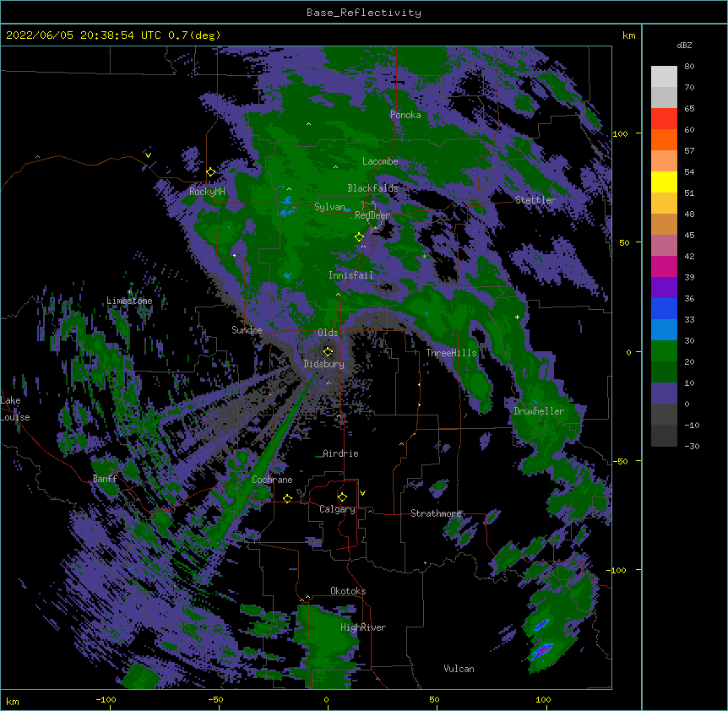This screenshot has width=728, height=711.
Task: Click the Limestone label
Action: (129, 301)
